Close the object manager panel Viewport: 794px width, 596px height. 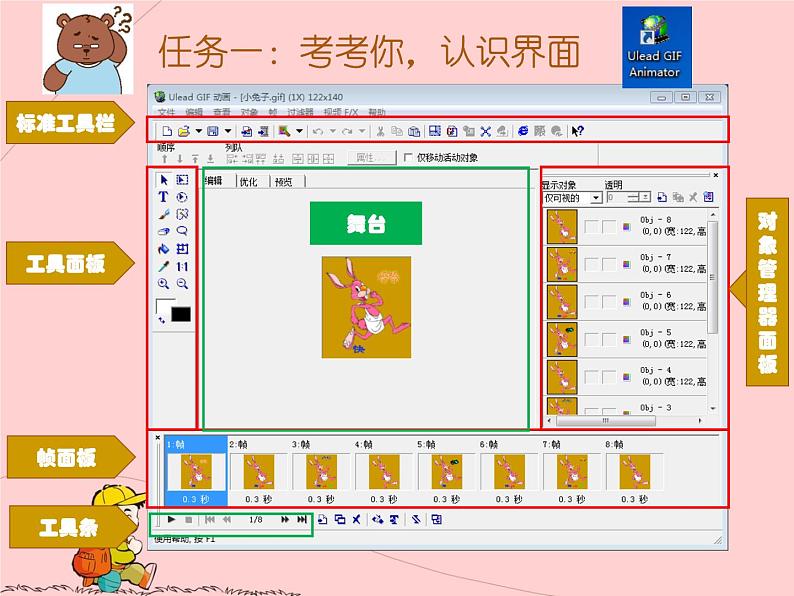click(716, 175)
